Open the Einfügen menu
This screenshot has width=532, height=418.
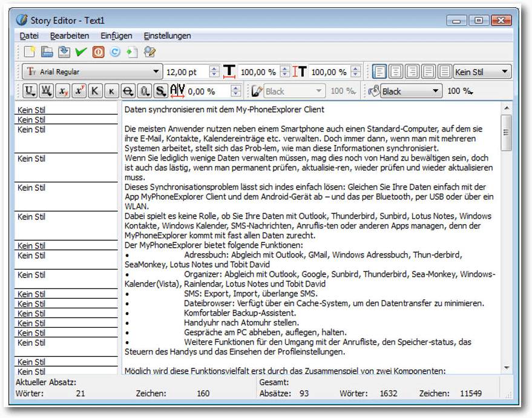click(x=116, y=35)
